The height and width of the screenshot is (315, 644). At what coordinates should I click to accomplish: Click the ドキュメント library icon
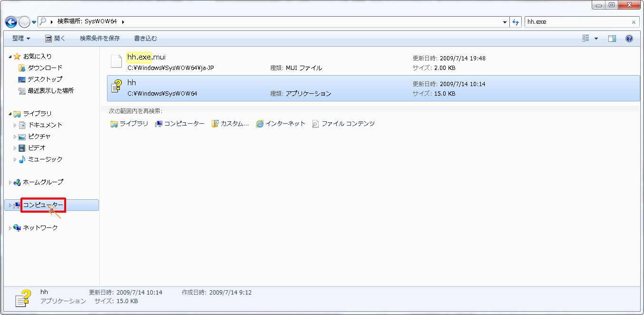22,125
